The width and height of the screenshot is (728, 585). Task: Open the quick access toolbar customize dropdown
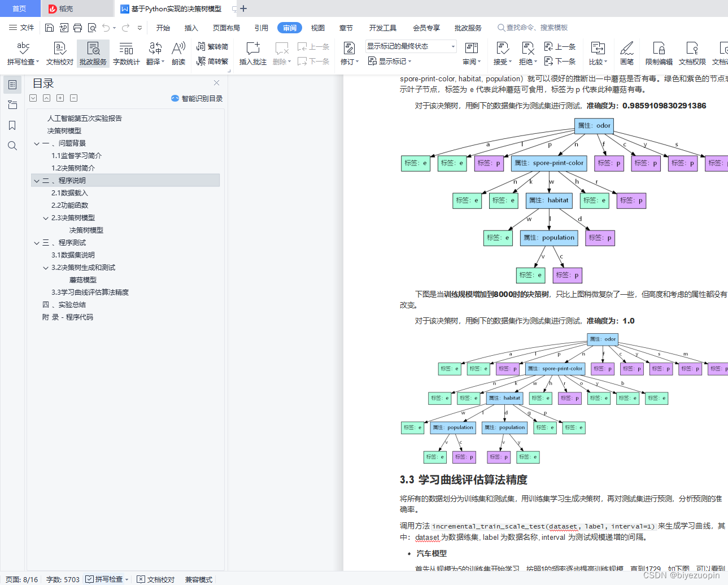[140, 28]
